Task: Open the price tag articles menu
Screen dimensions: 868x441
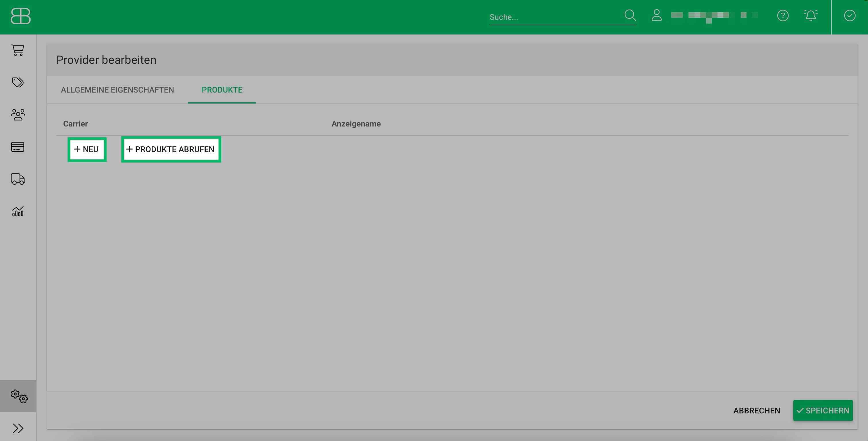Action: tap(18, 82)
